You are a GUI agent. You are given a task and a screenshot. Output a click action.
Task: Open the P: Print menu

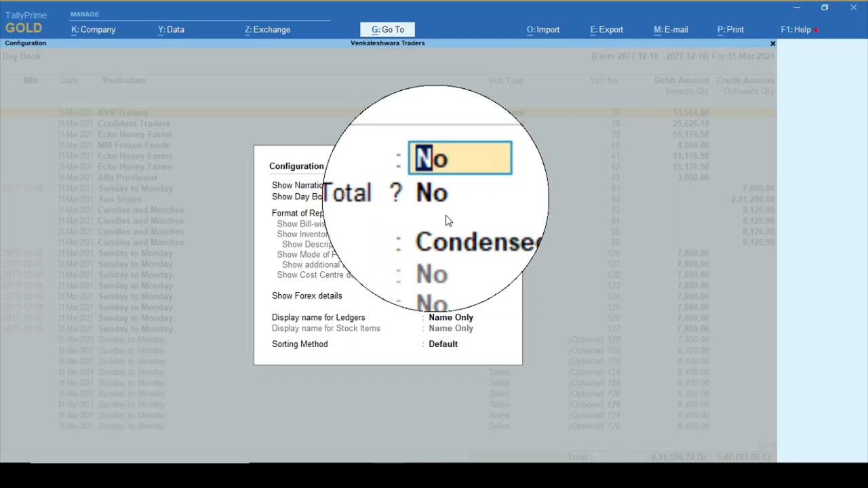point(730,30)
